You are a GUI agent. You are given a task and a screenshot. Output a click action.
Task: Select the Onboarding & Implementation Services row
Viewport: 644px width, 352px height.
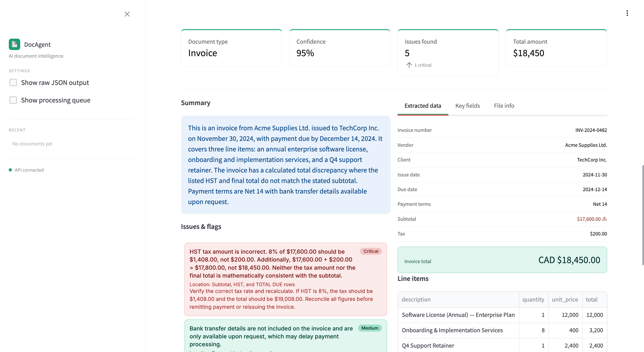[x=502, y=330]
